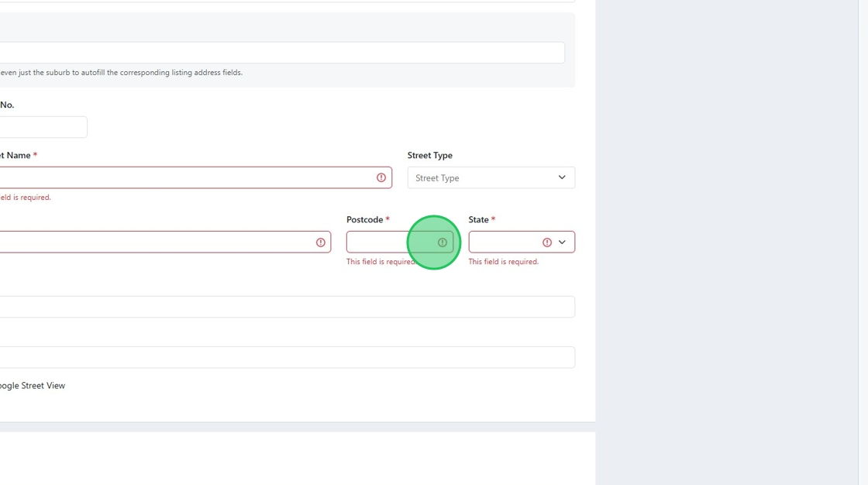Image resolution: width=868 pixels, height=485 pixels.
Task: Click the input field above Google Street View
Action: click(287, 357)
